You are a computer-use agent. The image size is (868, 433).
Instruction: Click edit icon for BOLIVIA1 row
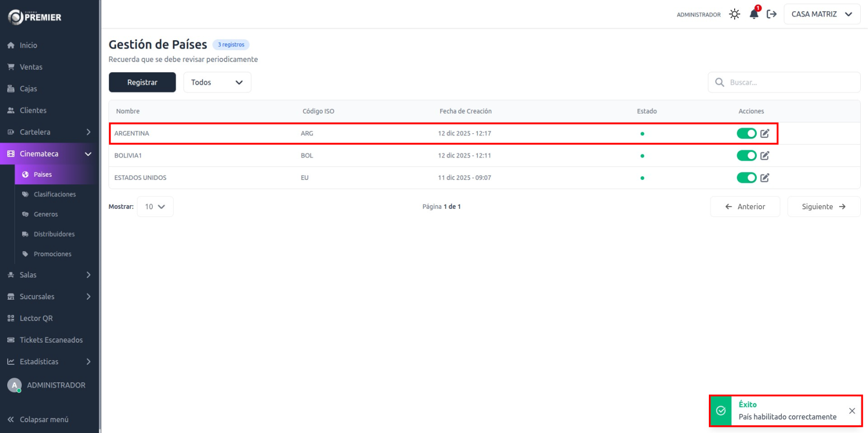(765, 156)
